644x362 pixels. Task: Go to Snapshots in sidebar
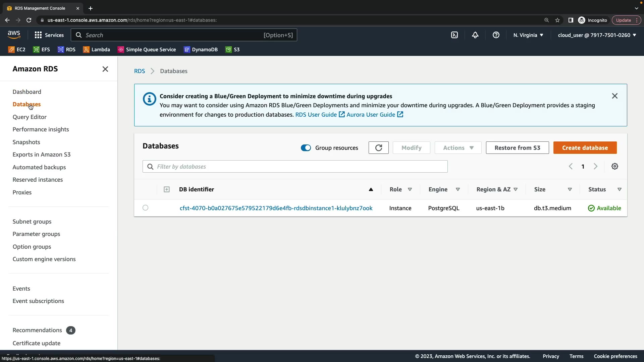coord(26,142)
